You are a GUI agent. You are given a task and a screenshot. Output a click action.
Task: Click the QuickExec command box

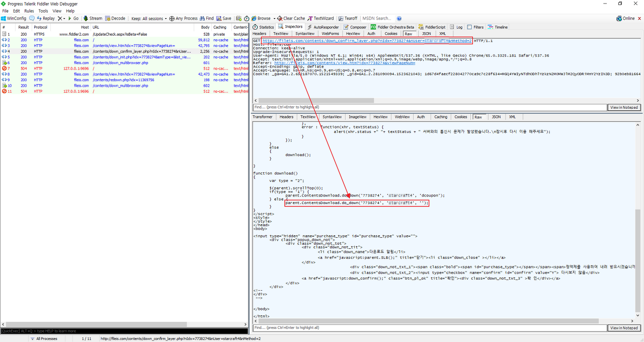(x=124, y=331)
